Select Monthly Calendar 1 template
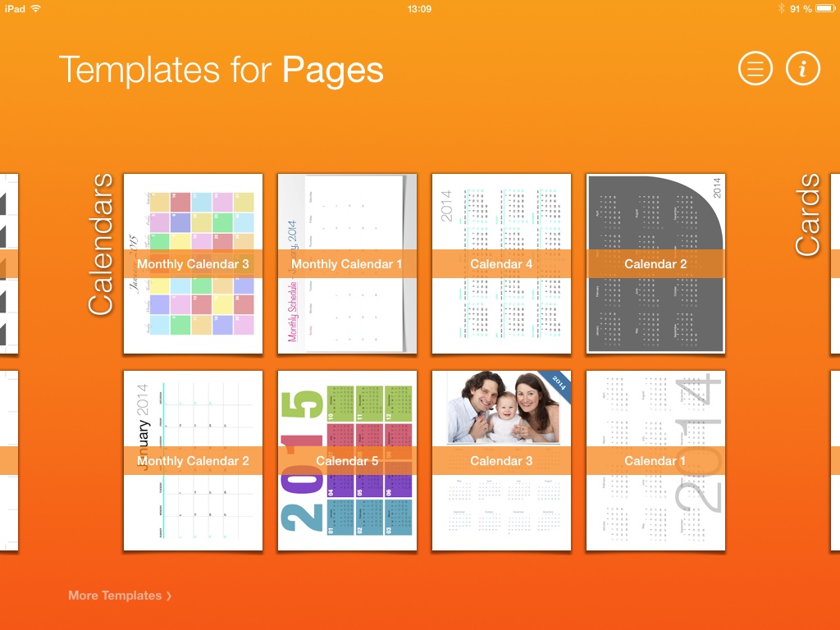840x630 pixels. (347, 264)
